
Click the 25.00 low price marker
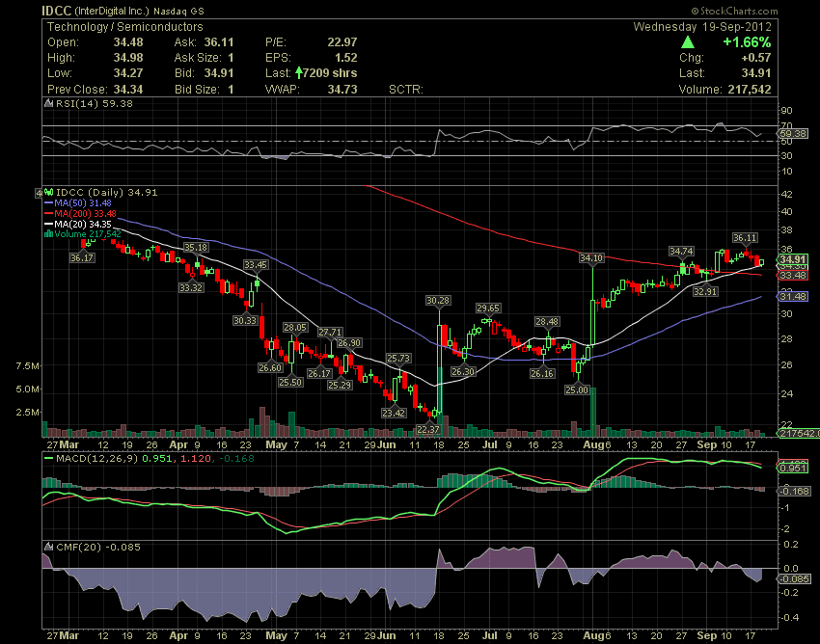tap(577, 389)
